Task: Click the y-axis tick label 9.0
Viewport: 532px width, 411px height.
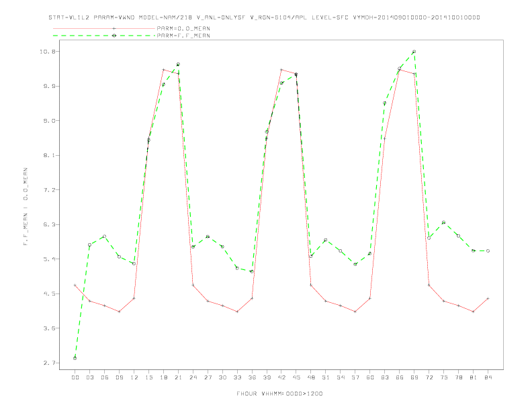Action: coord(49,121)
